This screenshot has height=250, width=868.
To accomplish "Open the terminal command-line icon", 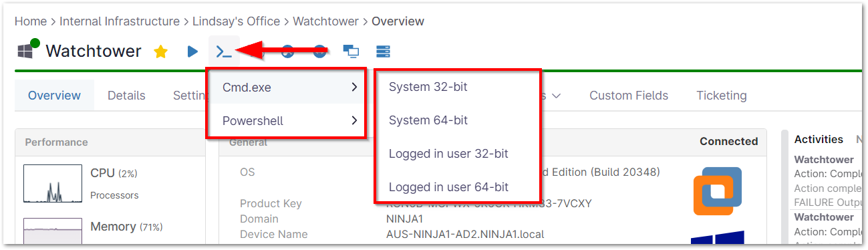I will (x=224, y=51).
